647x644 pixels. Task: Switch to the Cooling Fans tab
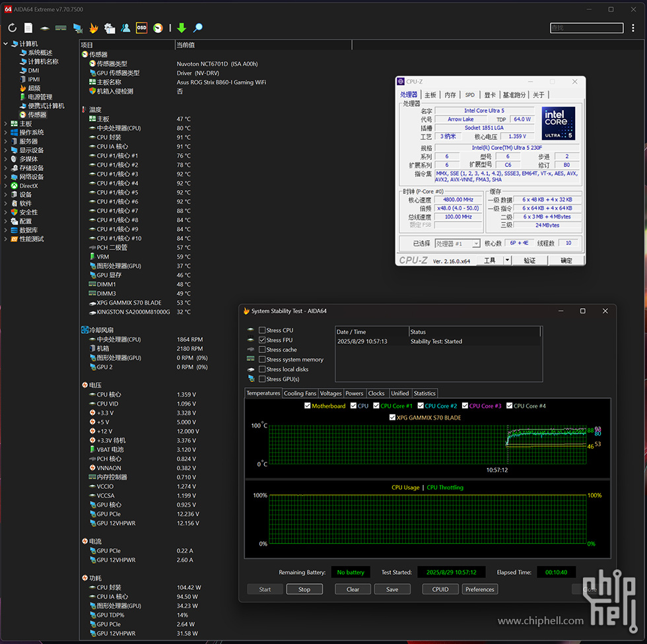click(300, 393)
